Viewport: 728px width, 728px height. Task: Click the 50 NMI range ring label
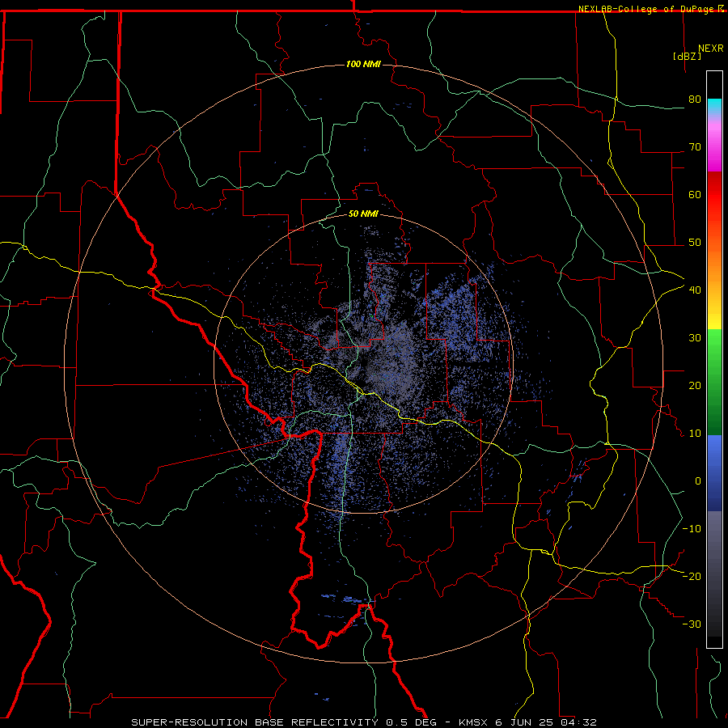coord(363,214)
